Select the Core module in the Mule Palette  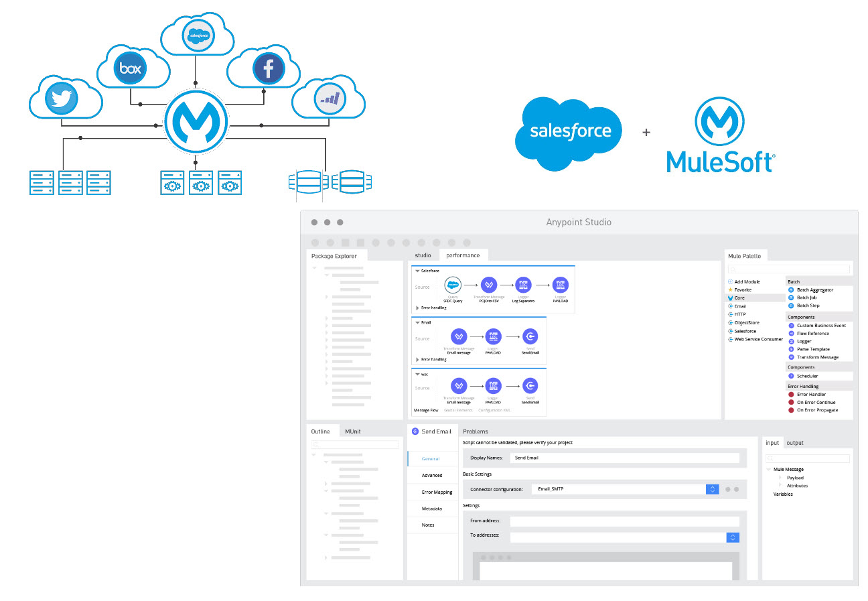click(755, 297)
